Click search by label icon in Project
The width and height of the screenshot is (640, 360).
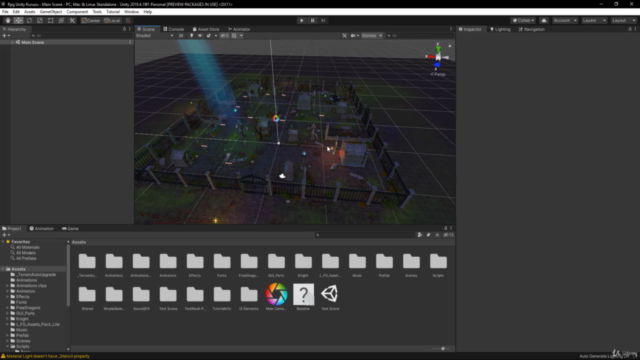point(428,235)
